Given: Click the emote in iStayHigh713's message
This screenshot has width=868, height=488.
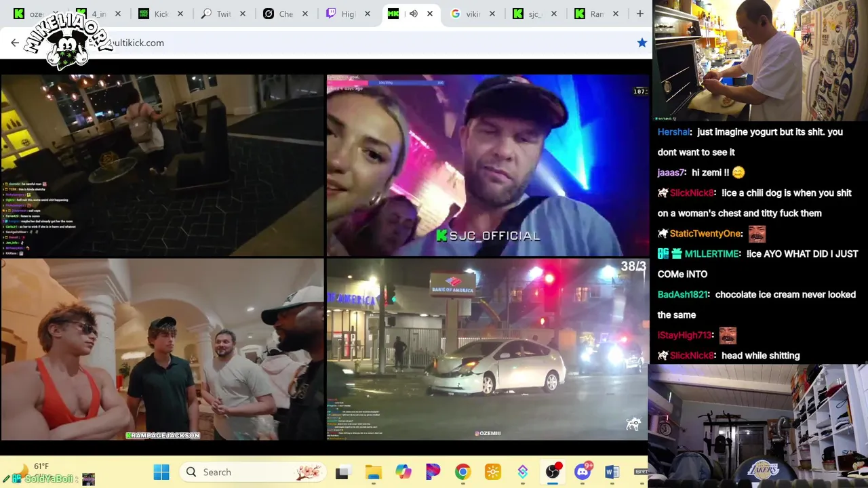Looking at the screenshot, I should pyautogui.click(x=728, y=335).
